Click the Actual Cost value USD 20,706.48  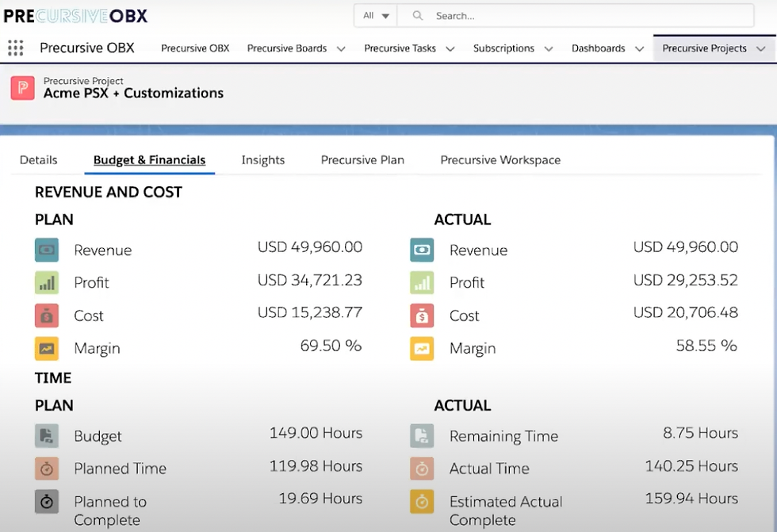point(685,312)
